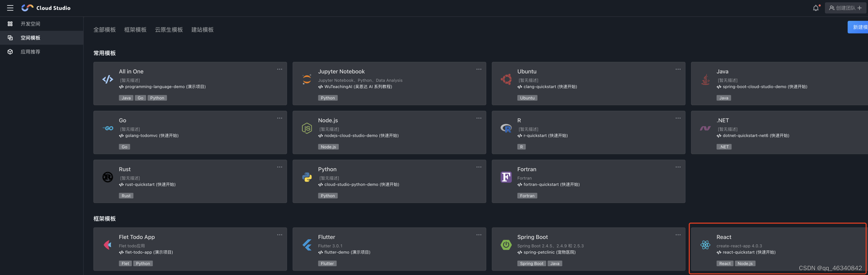Open more options on Flutter card
This screenshot has width=868, height=275.
pyautogui.click(x=479, y=235)
